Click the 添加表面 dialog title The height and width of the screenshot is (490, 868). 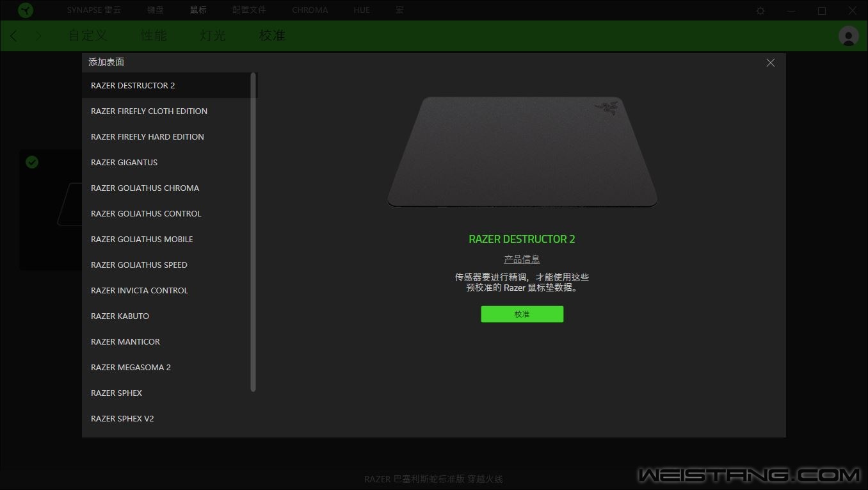tap(106, 62)
